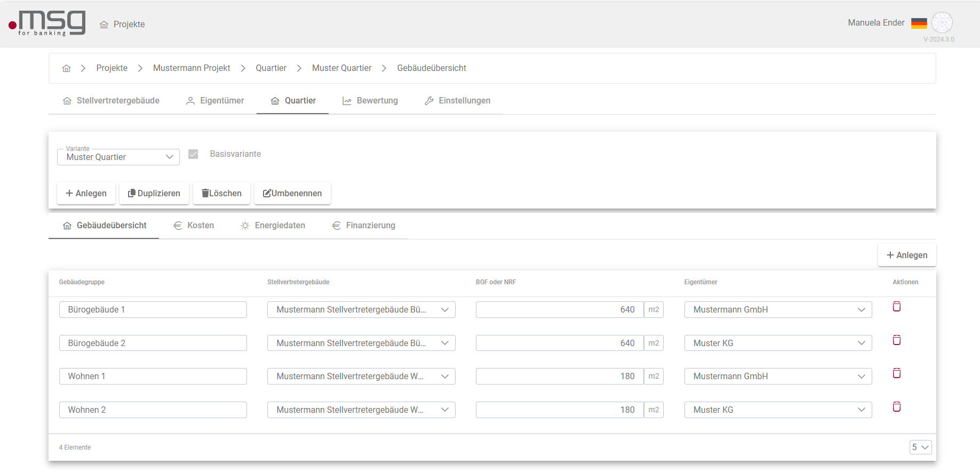Expand the Eigentümer dropdown for Bürogebäude 1
Viewport: 980px width, 472px height.
pyautogui.click(x=777, y=310)
